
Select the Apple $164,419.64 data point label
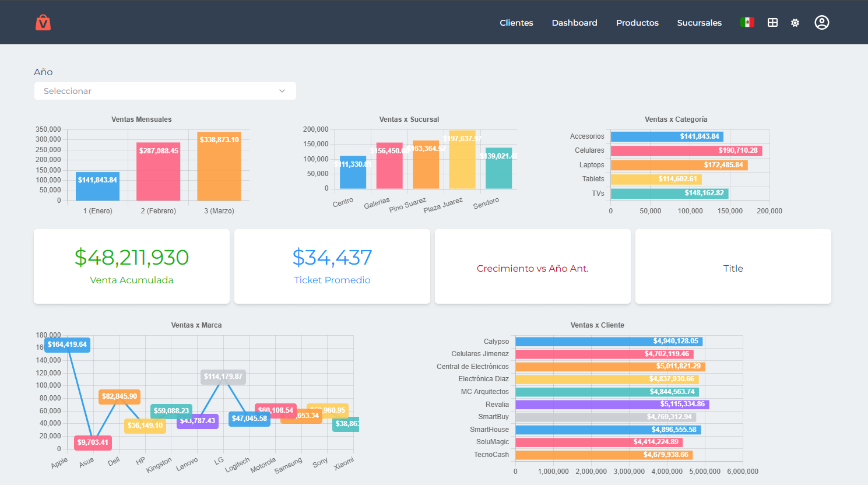click(68, 345)
